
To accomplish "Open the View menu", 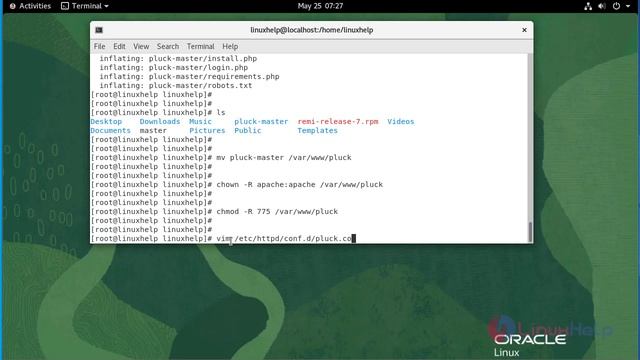I will [141, 47].
